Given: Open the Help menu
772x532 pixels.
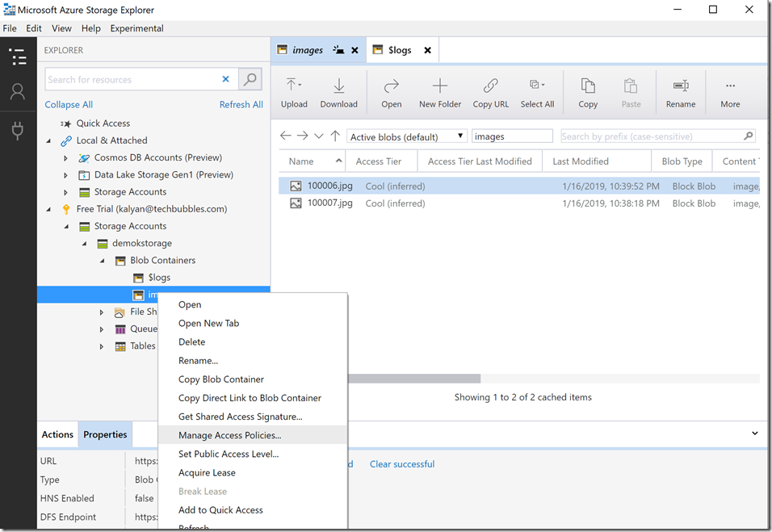Looking at the screenshot, I should point(91,28).
